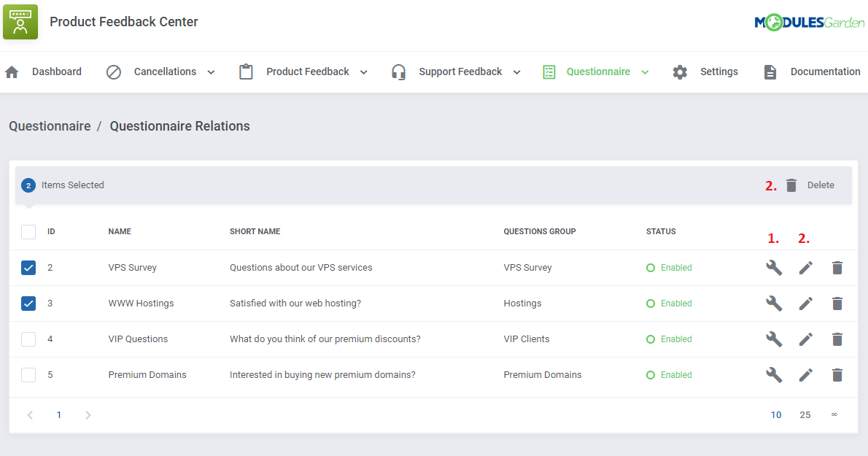Open the Dashboard menu item
Screen dimensions: 868x456
coord(56,72)
